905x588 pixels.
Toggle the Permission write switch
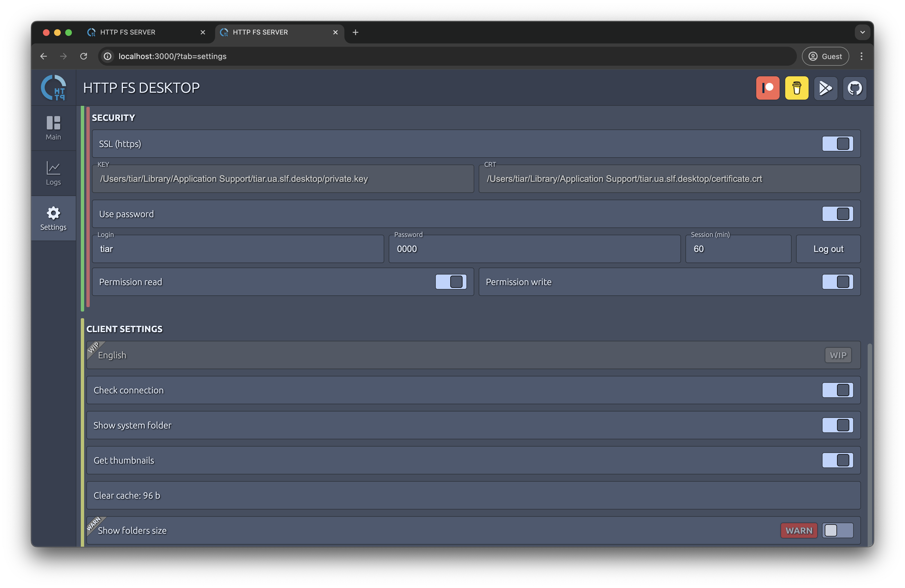[x=837, y=282]
